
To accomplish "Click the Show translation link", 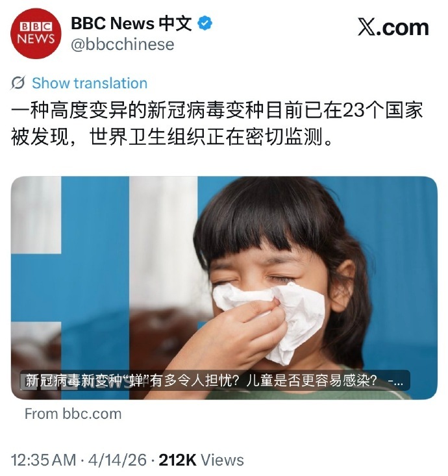I will [90, 83].
